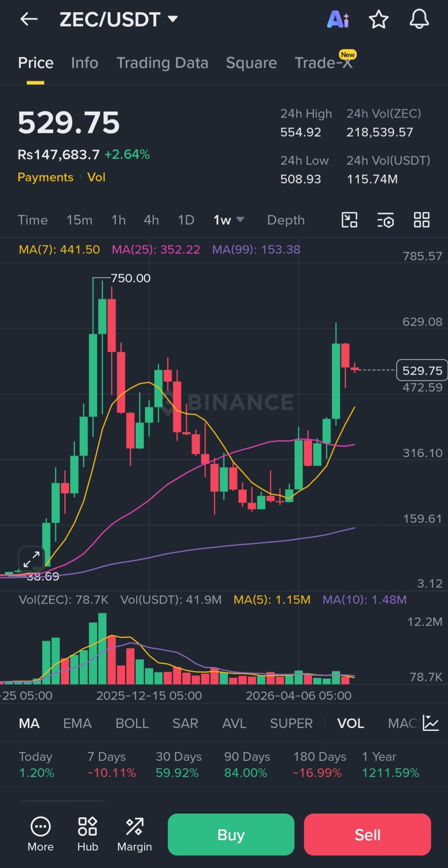The height and width of the screenshot is (868, 448).
Task: Tap the 1 Year 1211.59% change
Action: point(390,765)
